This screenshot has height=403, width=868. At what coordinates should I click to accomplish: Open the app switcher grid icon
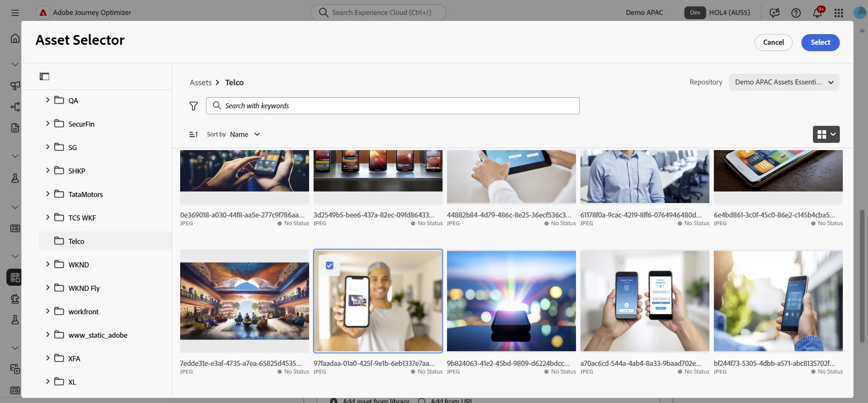pos(839,13)
